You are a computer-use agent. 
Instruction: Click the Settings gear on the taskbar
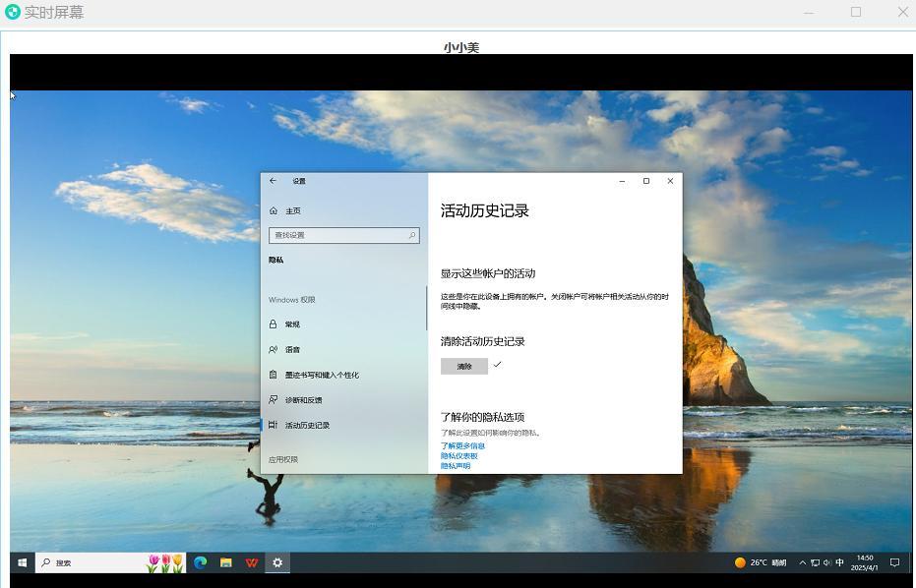tap(277, 562)
